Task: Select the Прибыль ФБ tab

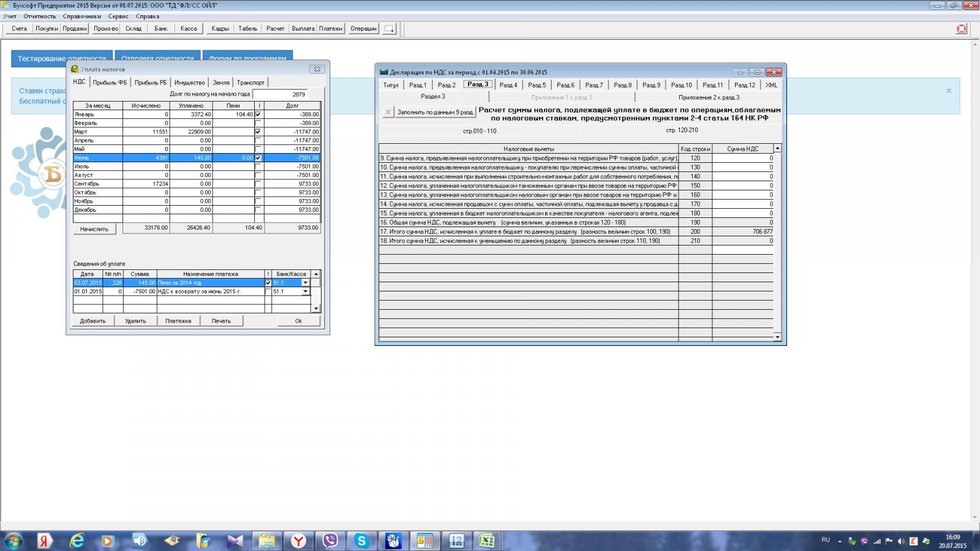Action: pyautogui.click(x=110, y=83)
